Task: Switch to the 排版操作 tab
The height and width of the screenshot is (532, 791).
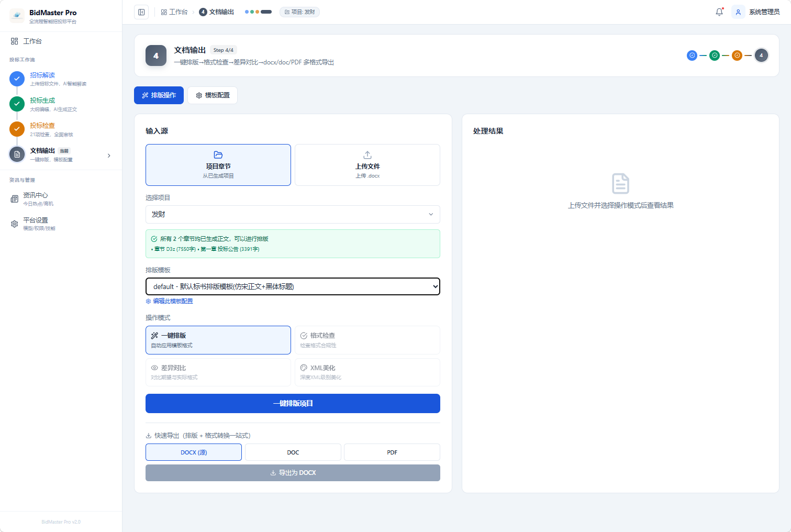Action: [x=159, y=95]
